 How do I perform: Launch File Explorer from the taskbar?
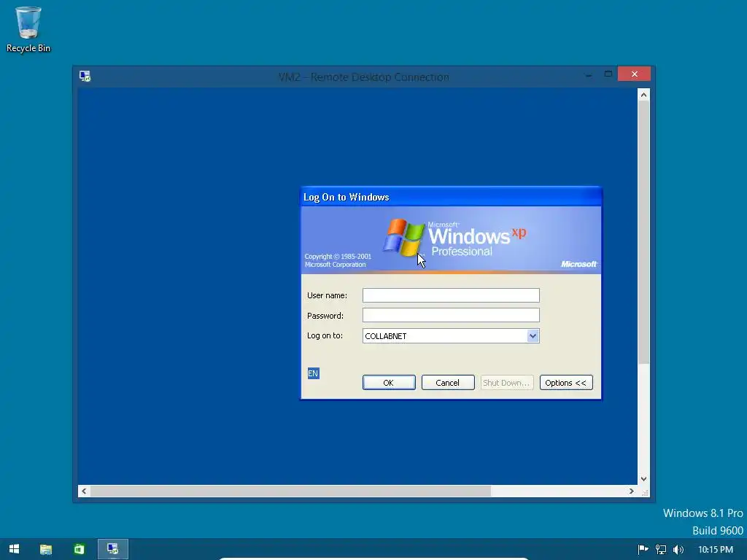click(x=46, y=549)
